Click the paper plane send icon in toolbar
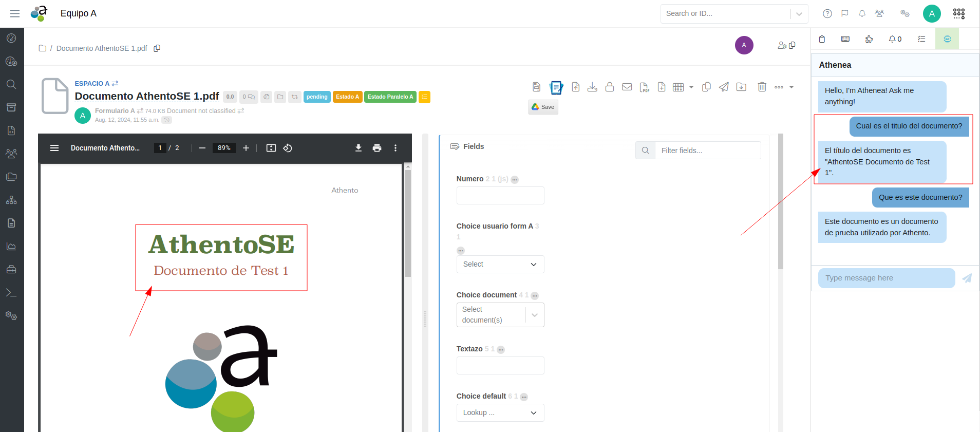Viewport: 980px width, 432px height. click(x=724, y=87)
